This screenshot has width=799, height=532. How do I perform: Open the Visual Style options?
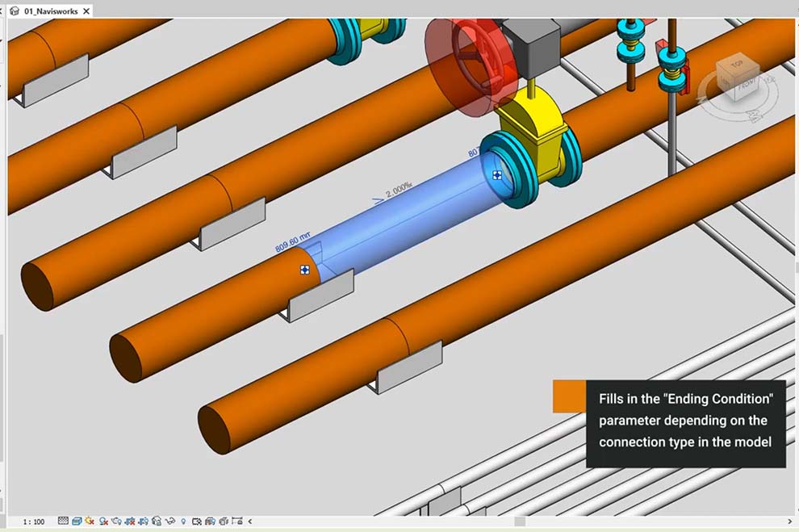coord(77,522)
